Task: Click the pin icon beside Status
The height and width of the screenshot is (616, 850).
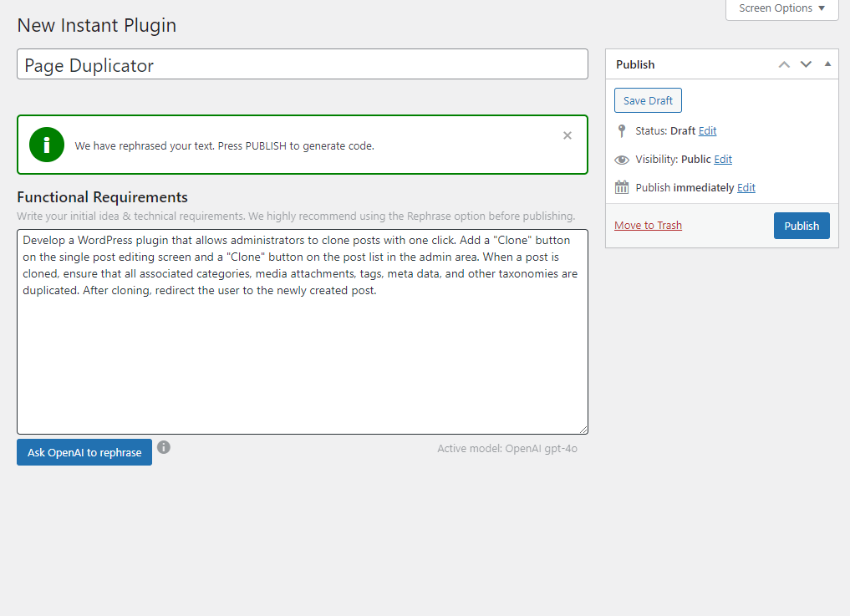Action: click(622, 130)
